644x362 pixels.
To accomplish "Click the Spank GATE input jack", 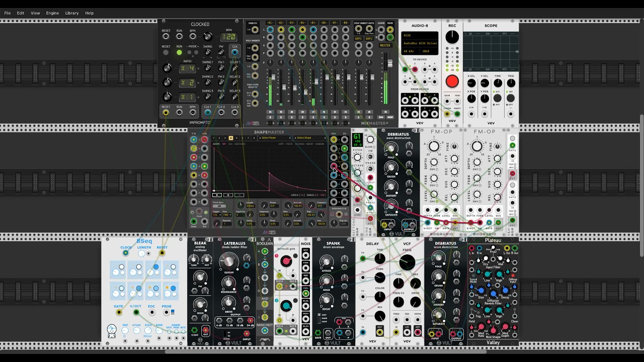I will (317, 333).
